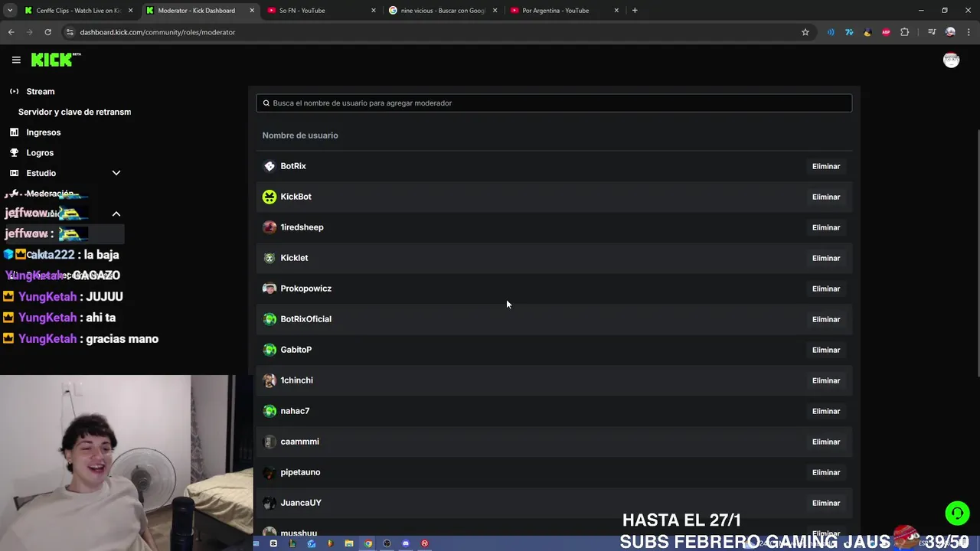Remove BotRix as moderator
The image size is (980, 551).
tap(826, 166)
